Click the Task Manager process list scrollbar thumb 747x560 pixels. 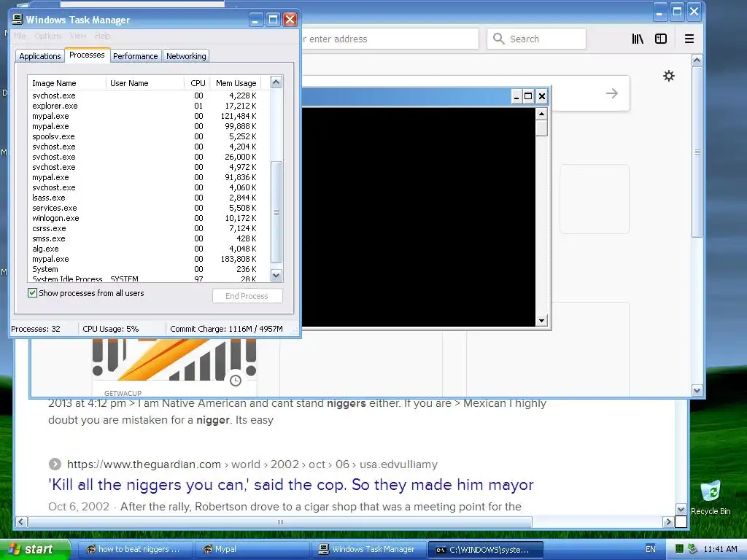pos(276,212)
